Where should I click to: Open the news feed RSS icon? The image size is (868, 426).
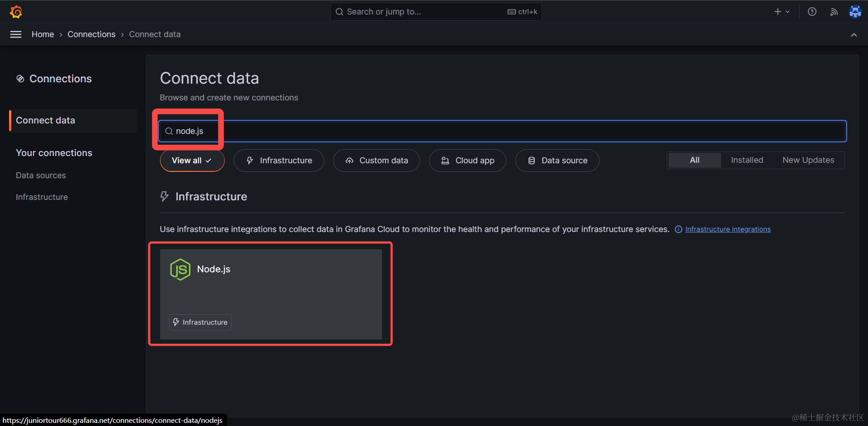pos(834,12)
